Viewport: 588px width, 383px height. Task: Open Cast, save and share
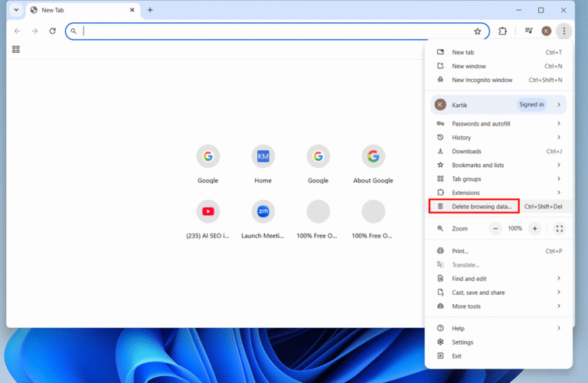click(498, 293)
